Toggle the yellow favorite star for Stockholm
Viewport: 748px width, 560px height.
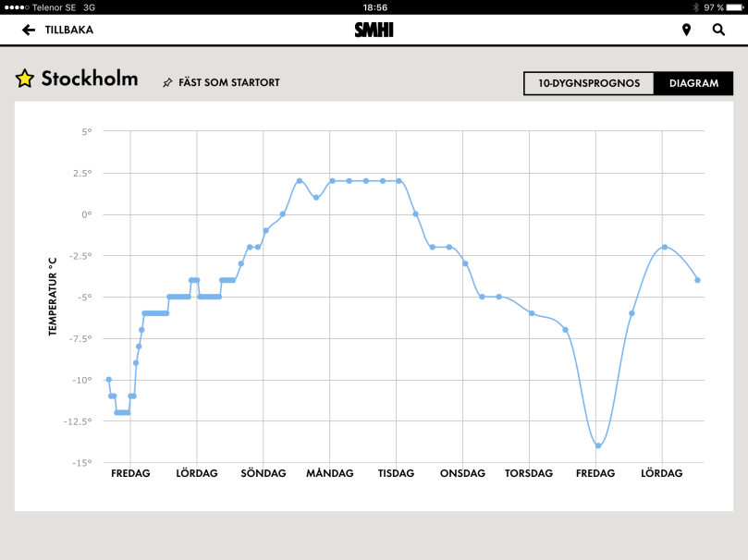tap(25, 79)
